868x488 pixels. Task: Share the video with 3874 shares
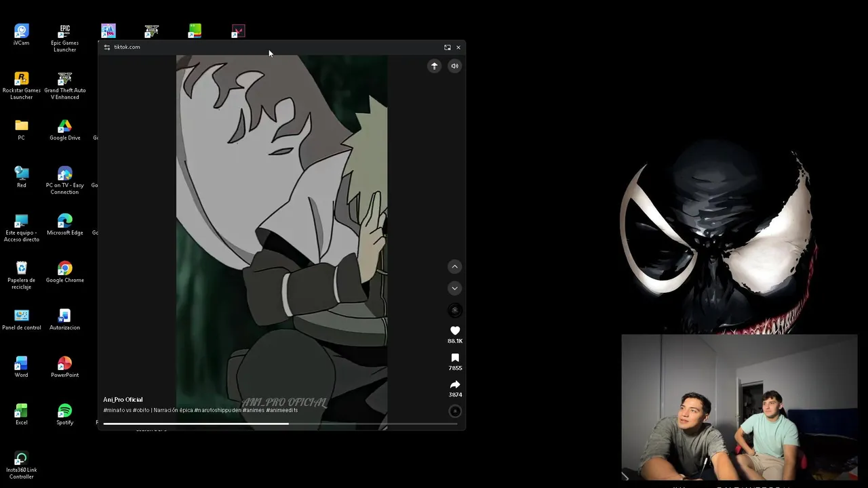455,384
